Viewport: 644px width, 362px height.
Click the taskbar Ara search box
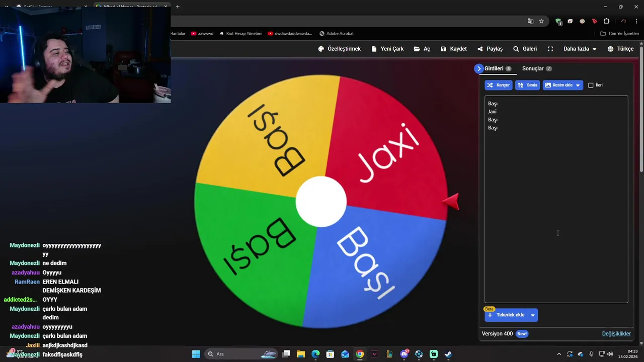[x=242, y=354]
